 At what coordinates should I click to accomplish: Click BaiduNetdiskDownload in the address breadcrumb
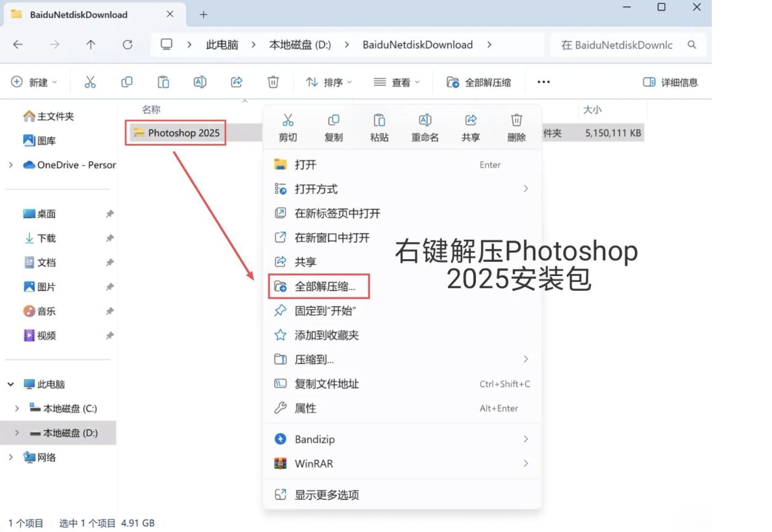click(x=418, y=45)
